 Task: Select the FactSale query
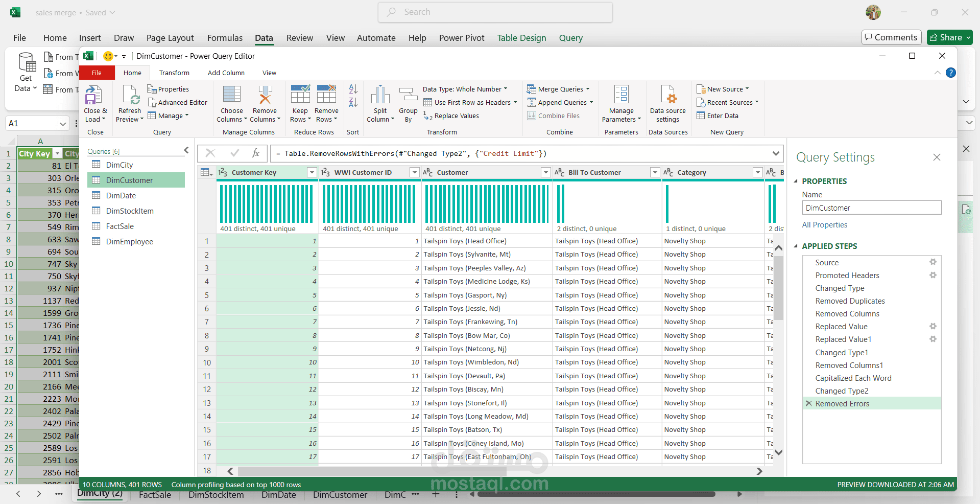coord(119,226)
